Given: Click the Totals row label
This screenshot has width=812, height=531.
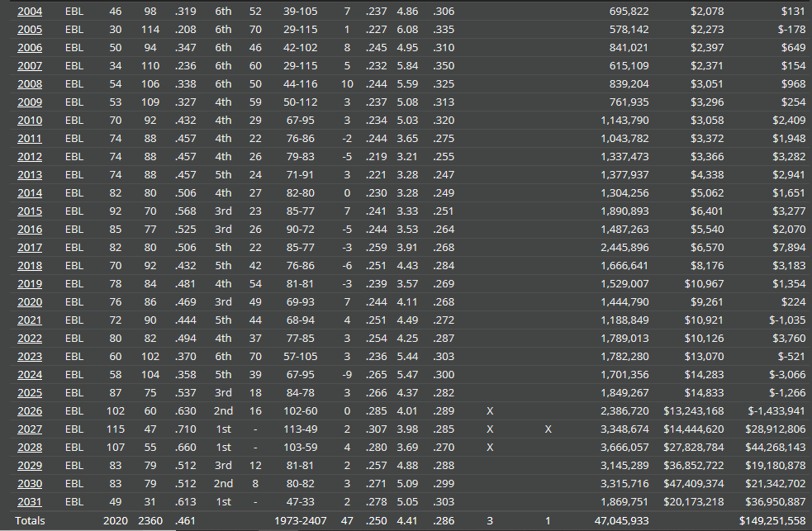Looking at the screenshot, I should click(31, 520).
